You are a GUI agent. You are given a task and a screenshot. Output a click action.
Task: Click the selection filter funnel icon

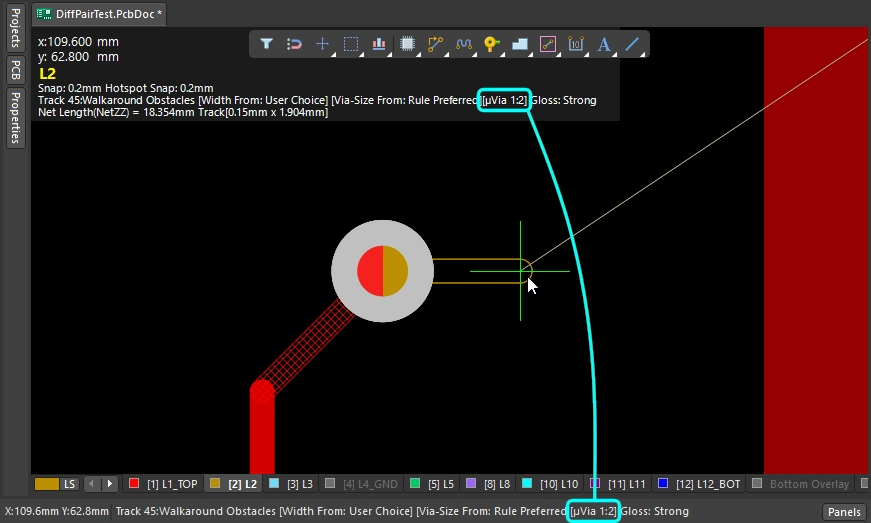[x=267, y=44]
